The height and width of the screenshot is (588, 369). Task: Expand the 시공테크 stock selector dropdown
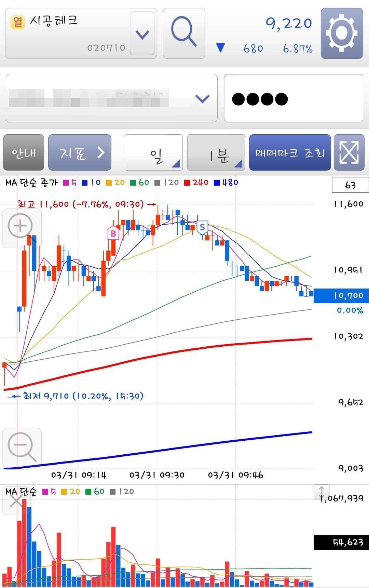(142, 34)
